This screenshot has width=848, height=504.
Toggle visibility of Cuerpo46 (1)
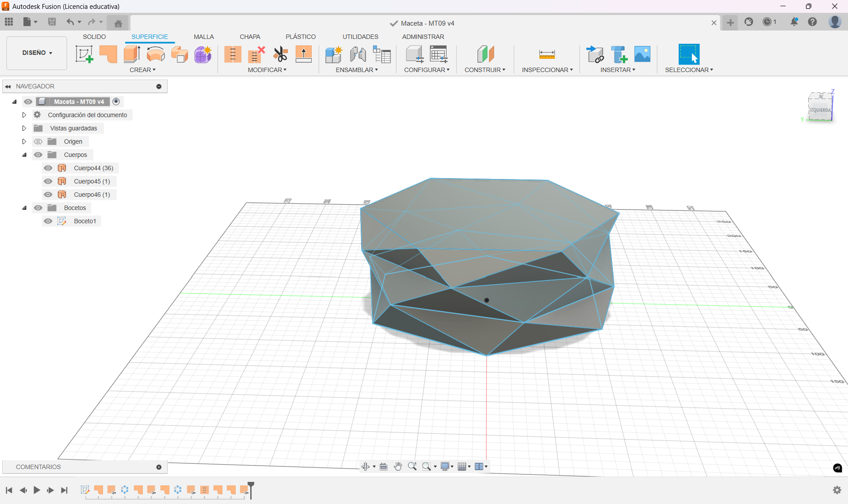[x=48, y=195]
